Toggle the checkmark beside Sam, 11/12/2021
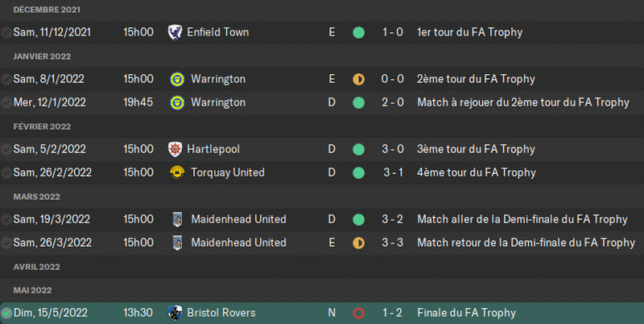This screenshot has width=644, height=324. (x=6, y=32)
